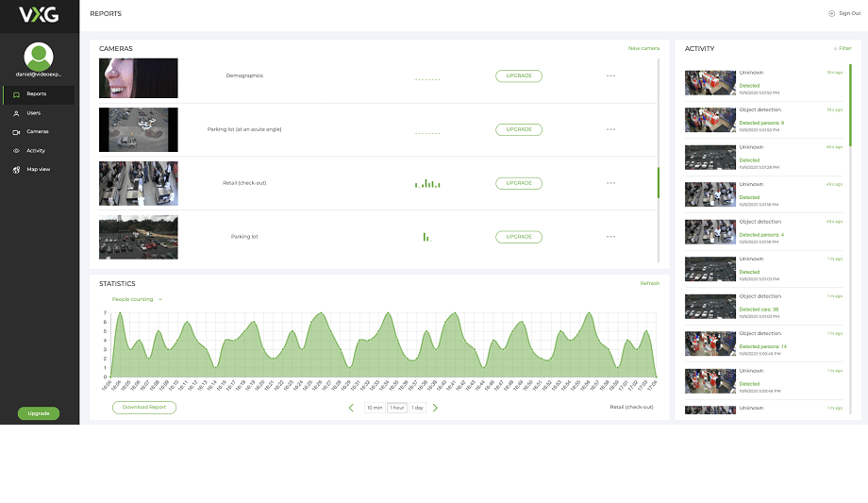Screen dimensions: 868x503
Task: Click the Activity eye icon in sidebar
Action: (16, 151)
